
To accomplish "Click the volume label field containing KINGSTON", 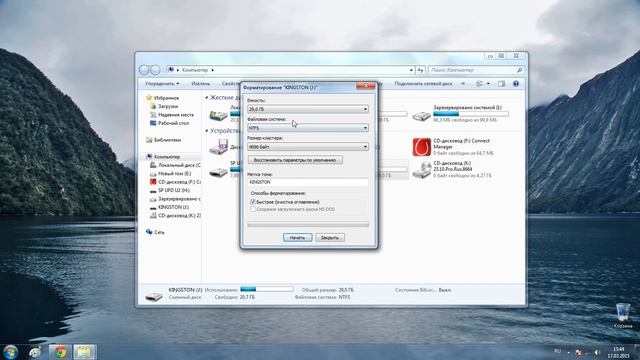I will tap(308, 182).
